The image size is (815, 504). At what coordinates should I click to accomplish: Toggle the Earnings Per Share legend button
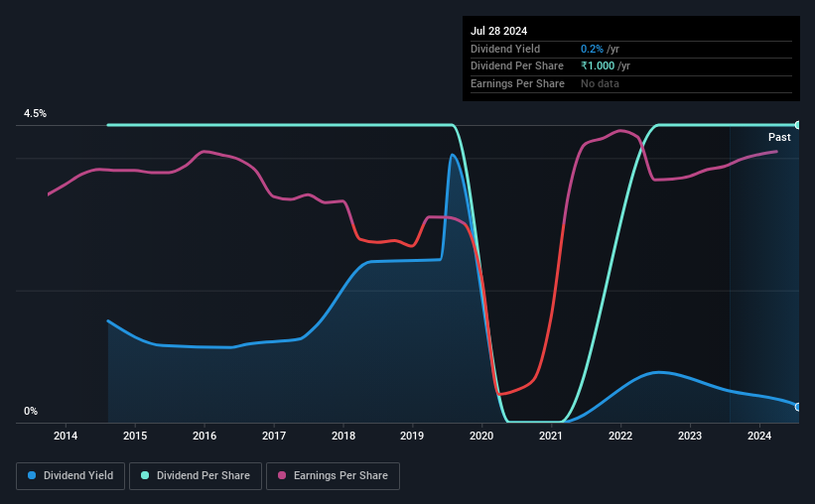[x=333, y=476]
